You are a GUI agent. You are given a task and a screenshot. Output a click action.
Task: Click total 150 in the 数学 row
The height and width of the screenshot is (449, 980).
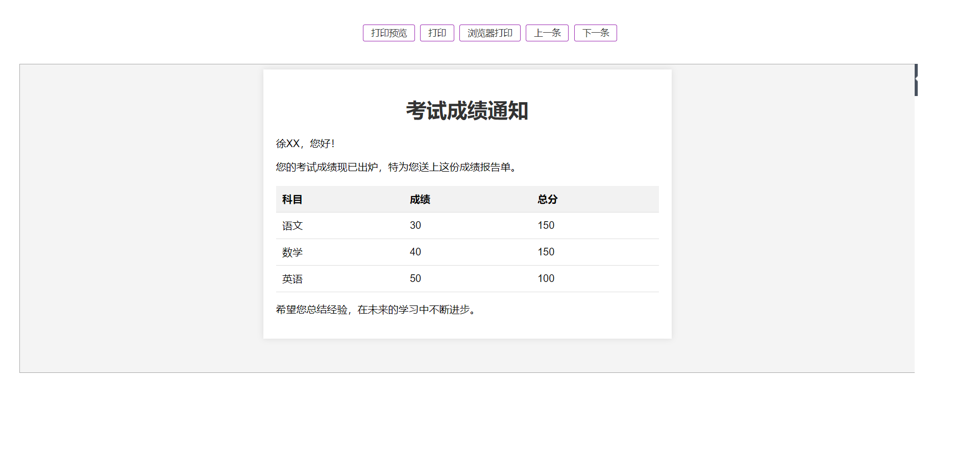coord(546,252)
